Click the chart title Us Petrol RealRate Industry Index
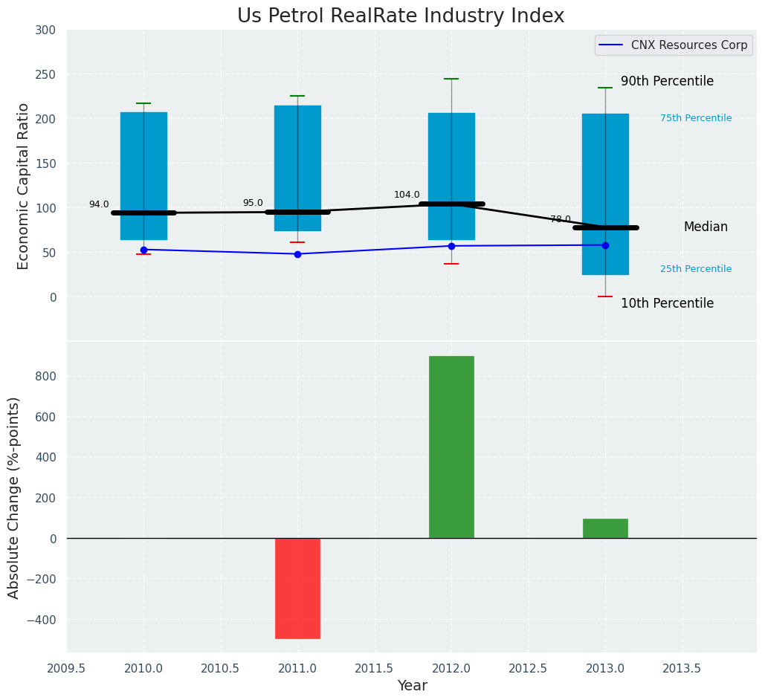 tap(400, 16)
